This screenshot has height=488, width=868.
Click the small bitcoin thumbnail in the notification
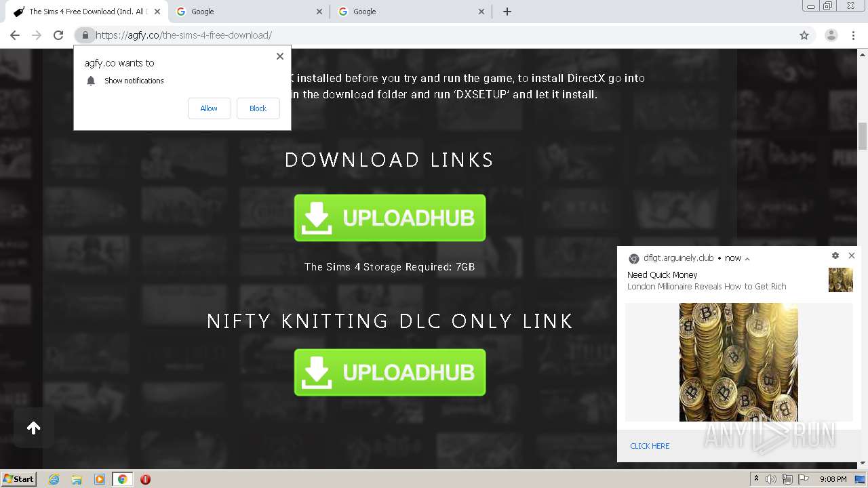tap(841, 280)
